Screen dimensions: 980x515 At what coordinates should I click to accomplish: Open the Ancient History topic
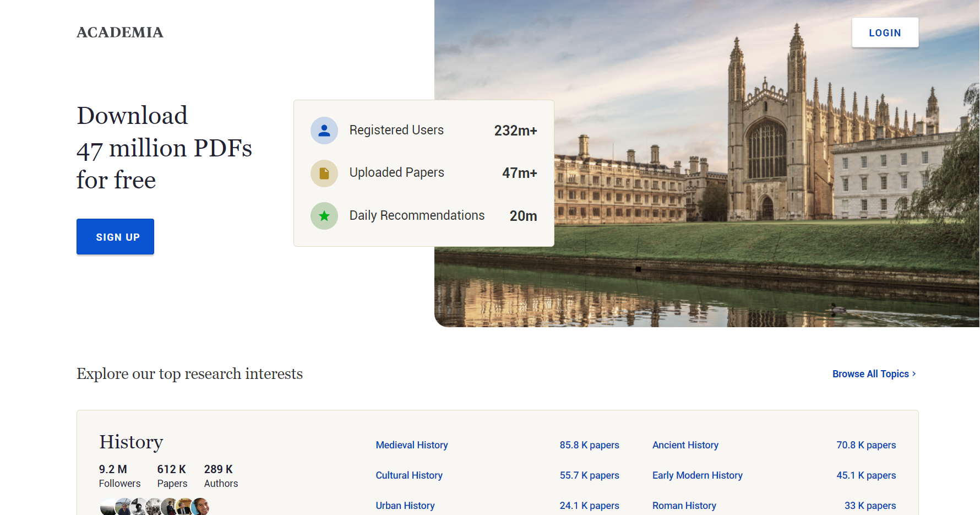coord(685,445)
